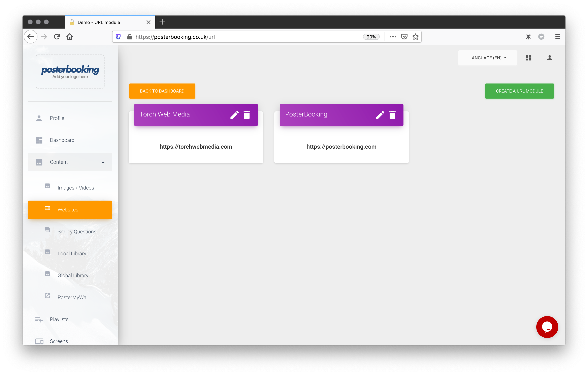Open Playlists in sidebar
Screen dimensions: 588x375
click(x=70, y=319)
